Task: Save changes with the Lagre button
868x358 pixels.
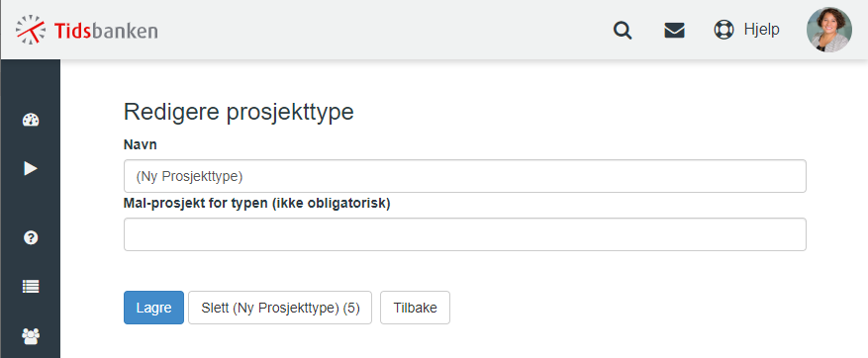Action: (153, 308)
